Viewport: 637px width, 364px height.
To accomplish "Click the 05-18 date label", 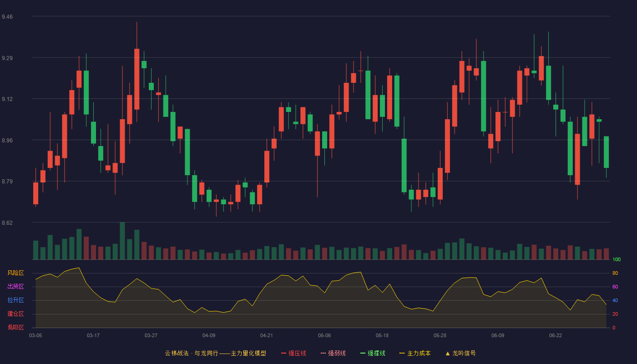I will click(382, 335).
